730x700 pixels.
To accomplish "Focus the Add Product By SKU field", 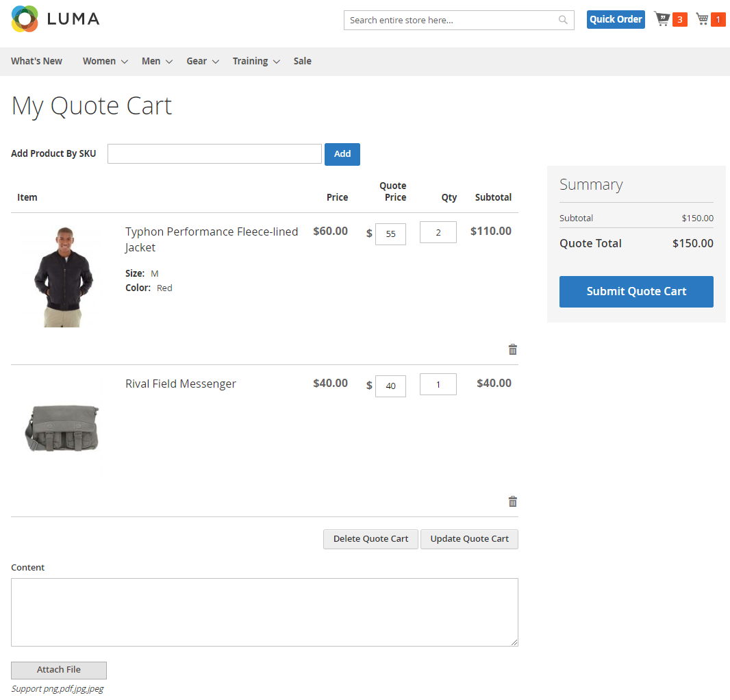I will click(214, 153).
